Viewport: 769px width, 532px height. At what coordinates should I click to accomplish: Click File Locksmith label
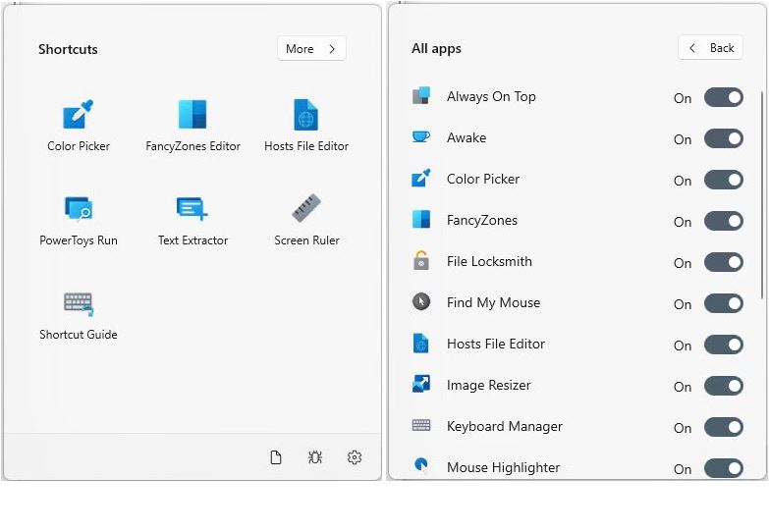pos(489,261)
